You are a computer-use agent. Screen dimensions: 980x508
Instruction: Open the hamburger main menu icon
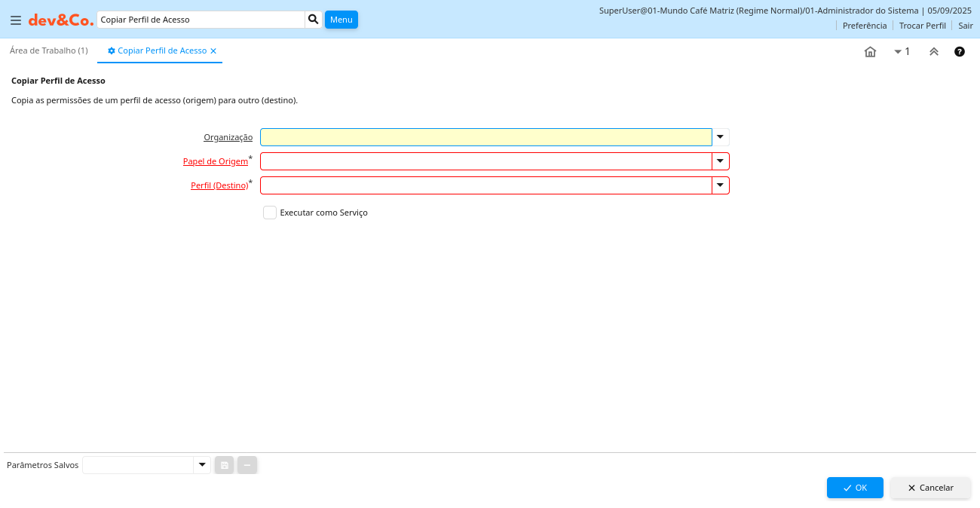pos(16,20)
